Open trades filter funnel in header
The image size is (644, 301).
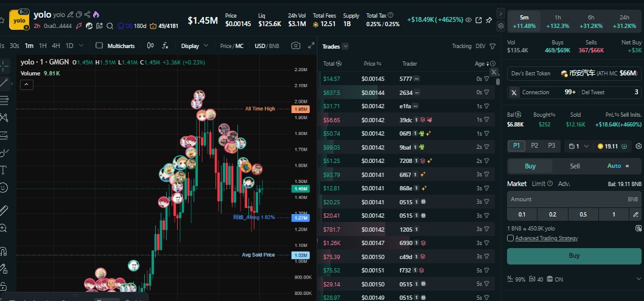point(492,46)
